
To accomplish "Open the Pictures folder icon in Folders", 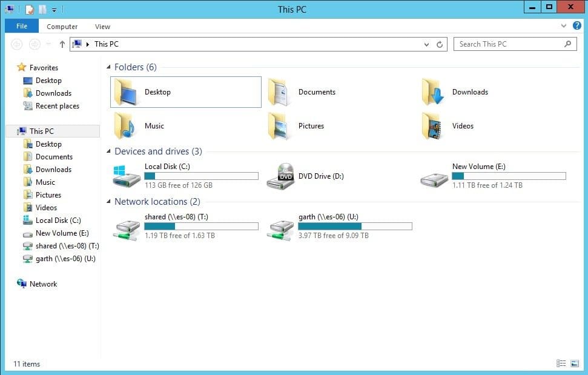I will pos(279,126).
